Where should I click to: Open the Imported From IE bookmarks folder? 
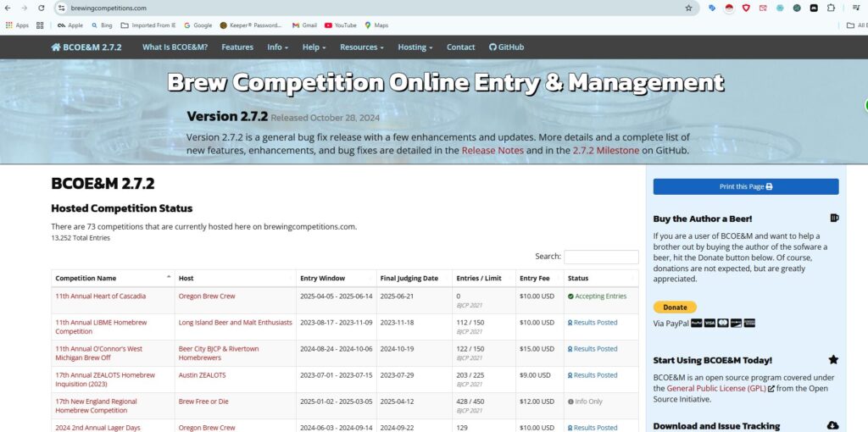[147, 25]
